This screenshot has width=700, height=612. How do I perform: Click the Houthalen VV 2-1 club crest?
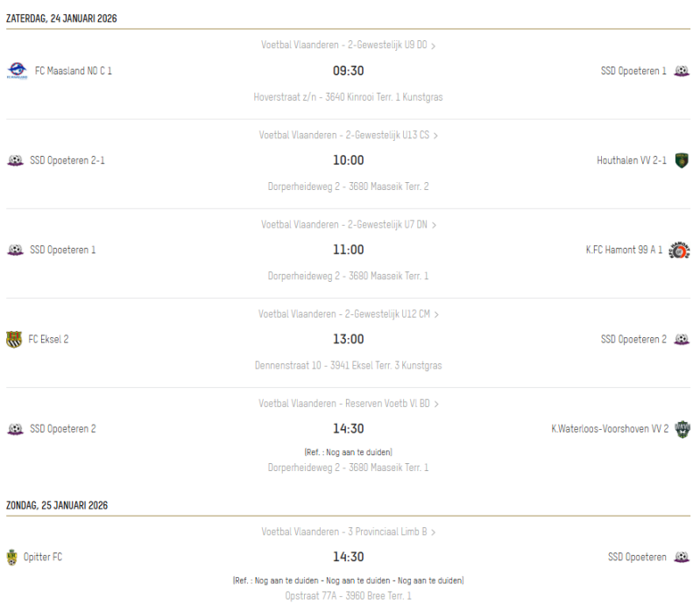click(682, 160)
